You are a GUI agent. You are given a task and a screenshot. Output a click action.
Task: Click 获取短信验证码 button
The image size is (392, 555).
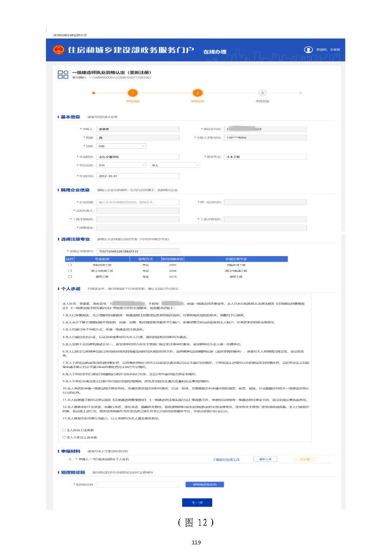click(204, 484)
